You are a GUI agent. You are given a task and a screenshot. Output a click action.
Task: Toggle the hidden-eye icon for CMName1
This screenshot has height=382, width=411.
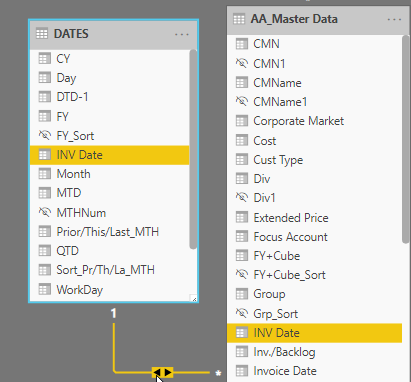242,101
